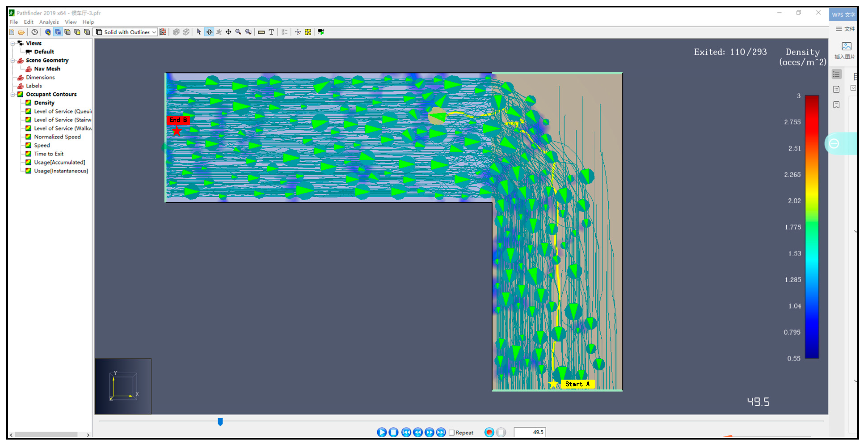
Task: Collapse the Scene Geometry tree node
Action: (x=13, y=61)
